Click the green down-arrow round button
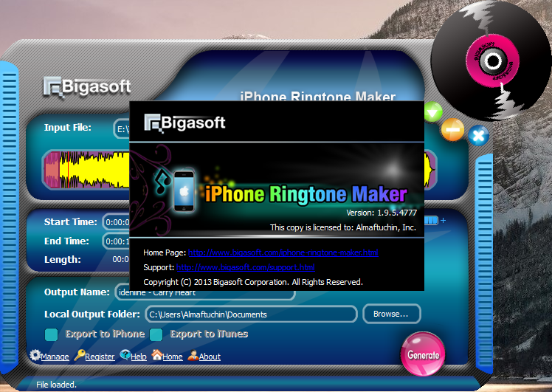The image size is (552, 392). click(433, 112)
